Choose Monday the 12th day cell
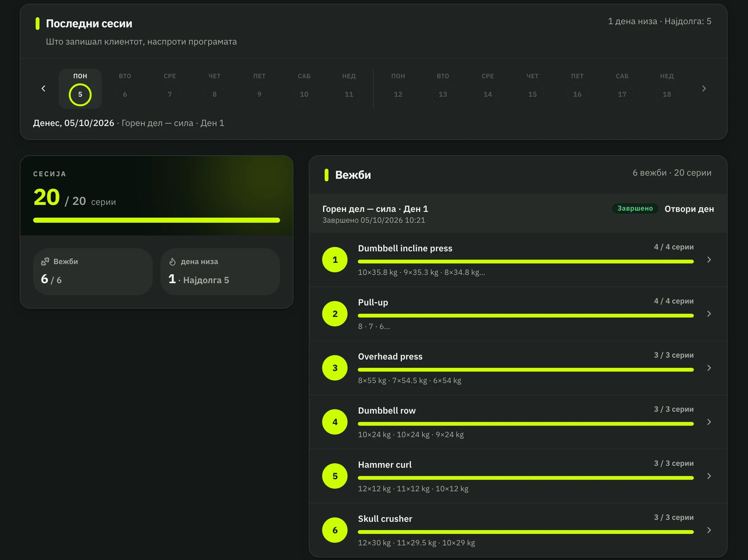Screen dimensions: 748x560 pyautogui.click(x=398, y=89)
